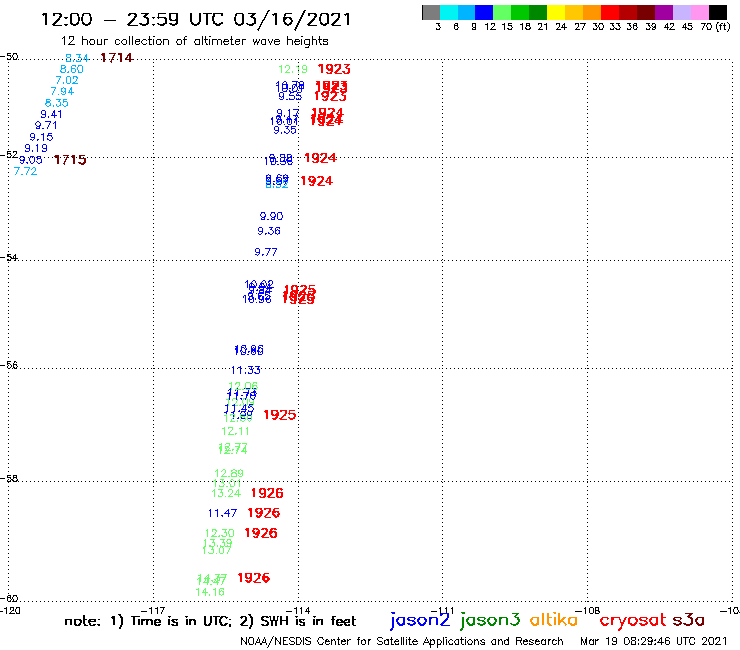
Task: Click the lavender swatch in the color scale
Action: tap(681, 12)
